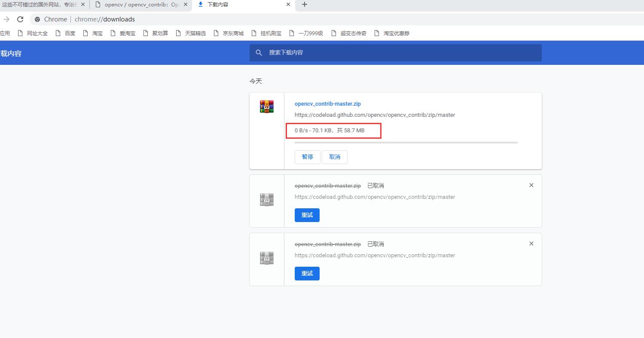Retry the first cancelled download with 重试
Screen dimensions: 644x338
coord(307,215)
